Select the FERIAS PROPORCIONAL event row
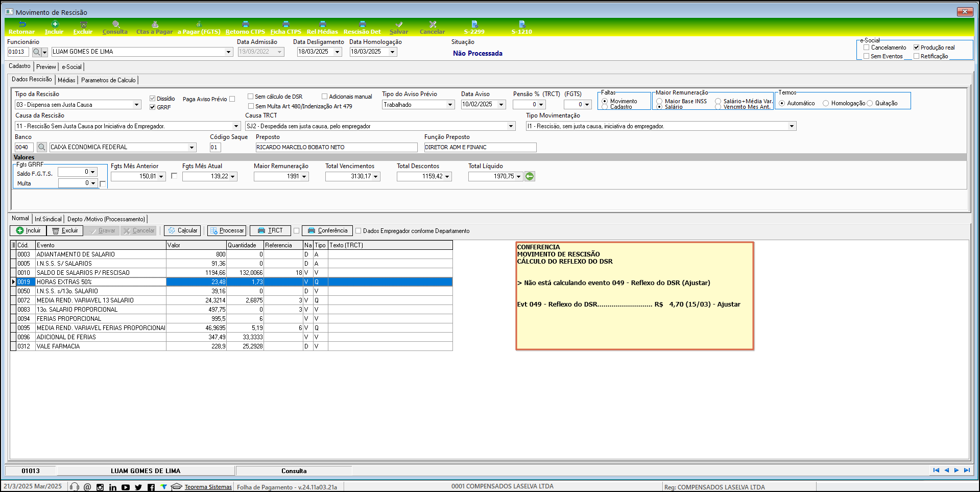Viewport: 980px width, 492px height. pyautogui.click(x=231, y=319)
